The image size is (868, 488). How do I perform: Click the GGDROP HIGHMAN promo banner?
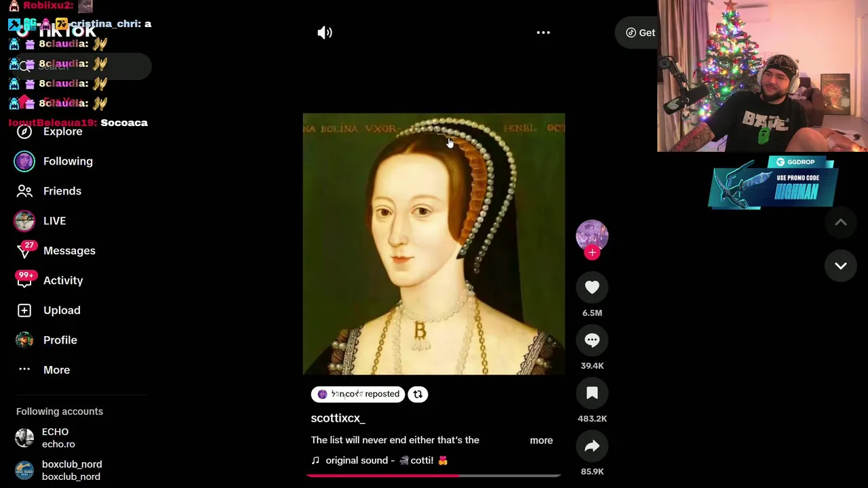pyautogui.click(x=773, y=182)
